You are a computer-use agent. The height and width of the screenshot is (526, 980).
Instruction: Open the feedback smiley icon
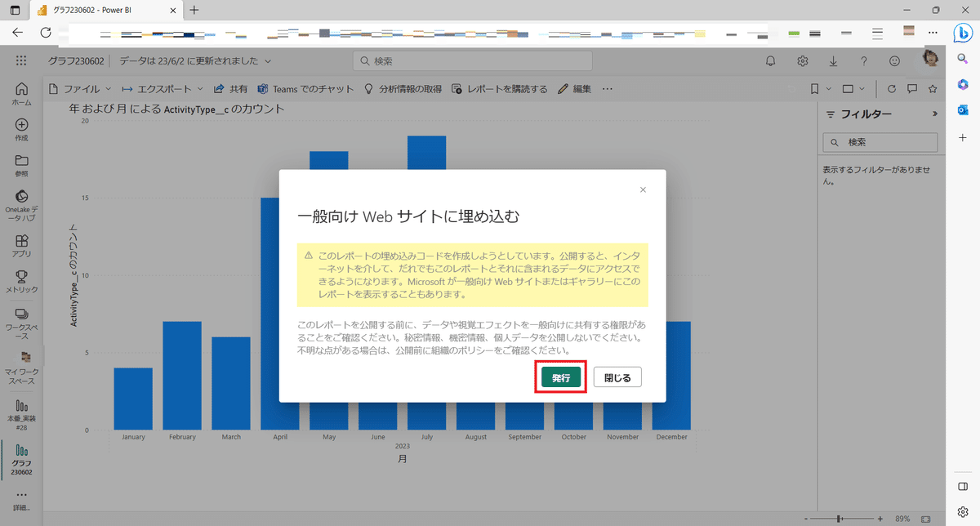click(895, 61)
